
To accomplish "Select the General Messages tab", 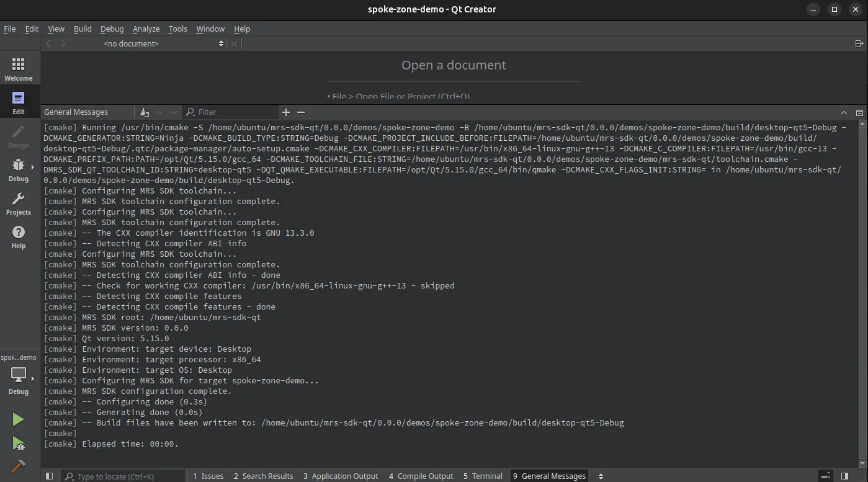I will click(549, 476).
